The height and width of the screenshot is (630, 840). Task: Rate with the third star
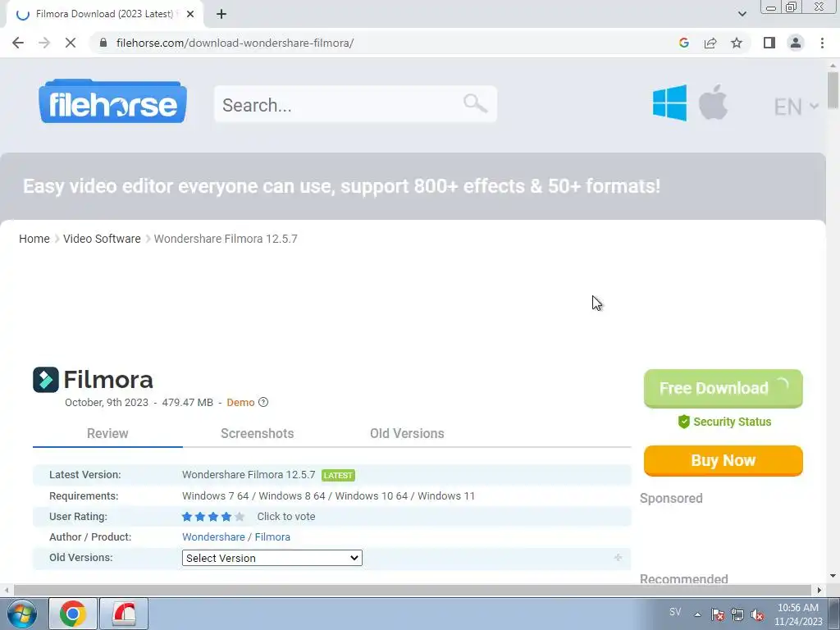(213, 517)
